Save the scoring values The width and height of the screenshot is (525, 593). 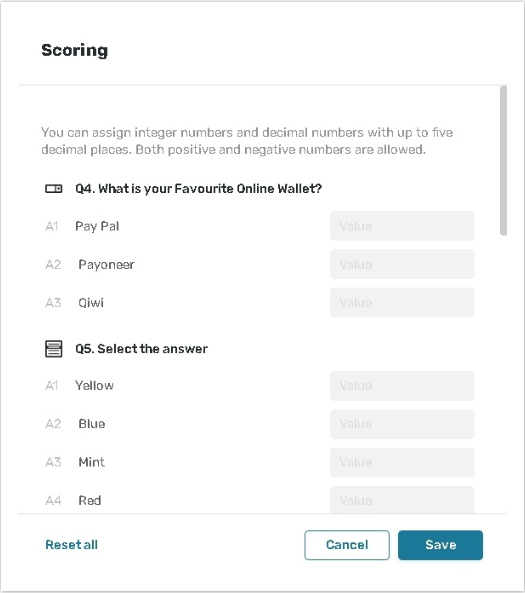[440, 545]
